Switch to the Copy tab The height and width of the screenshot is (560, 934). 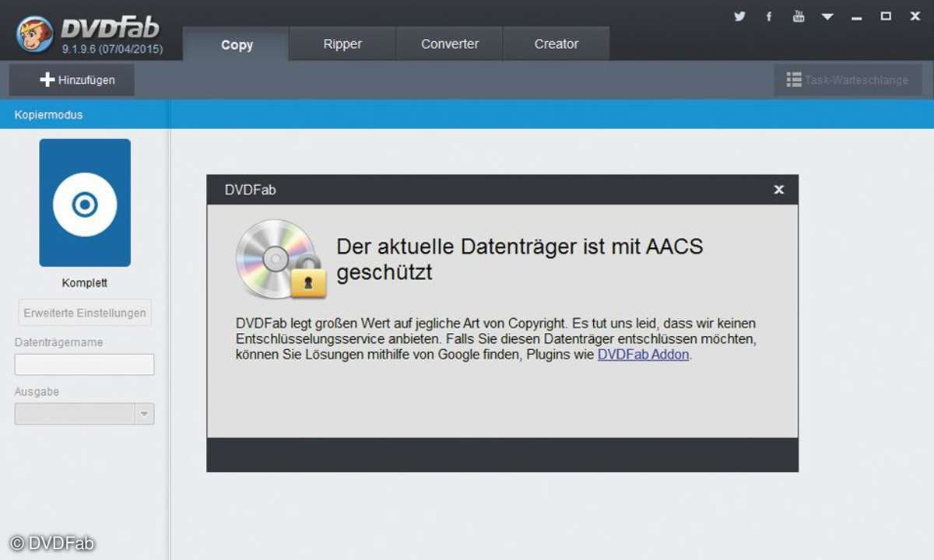click(237, 44)
